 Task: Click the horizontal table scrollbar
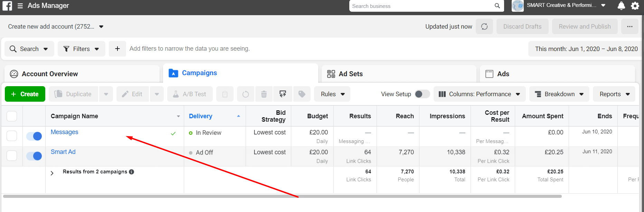[282, 196]
